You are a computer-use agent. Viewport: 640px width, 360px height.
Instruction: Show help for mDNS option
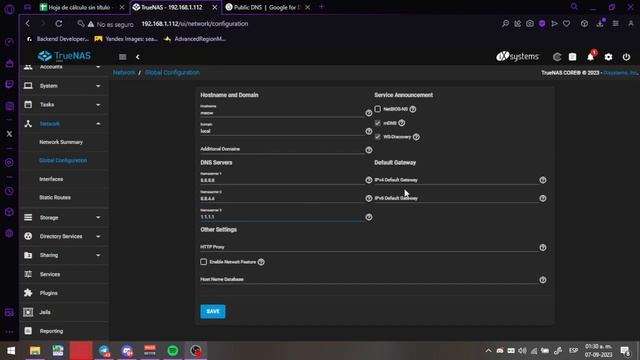[402, 123]
